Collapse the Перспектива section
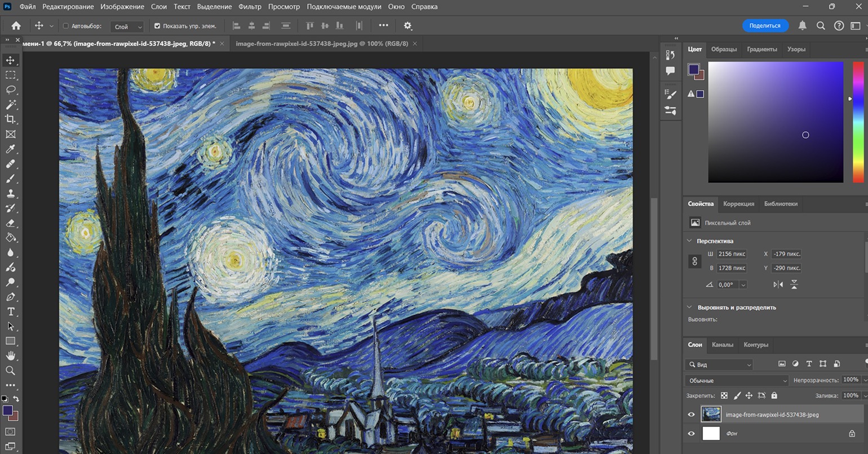This screenshot has height=454, width=868. 689,241
